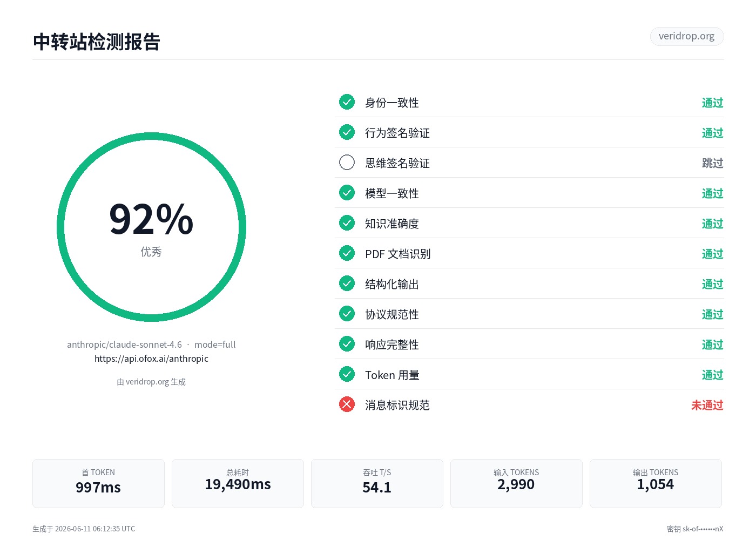Click the 92% circular score ring
Image resolution: width=756 pixels, height=540 pixels.
(151, 227)
